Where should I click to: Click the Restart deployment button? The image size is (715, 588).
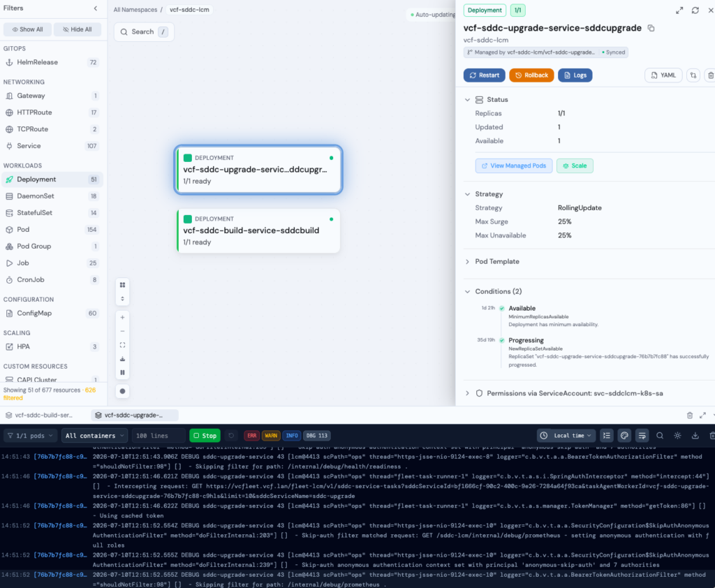coord(485,75)
